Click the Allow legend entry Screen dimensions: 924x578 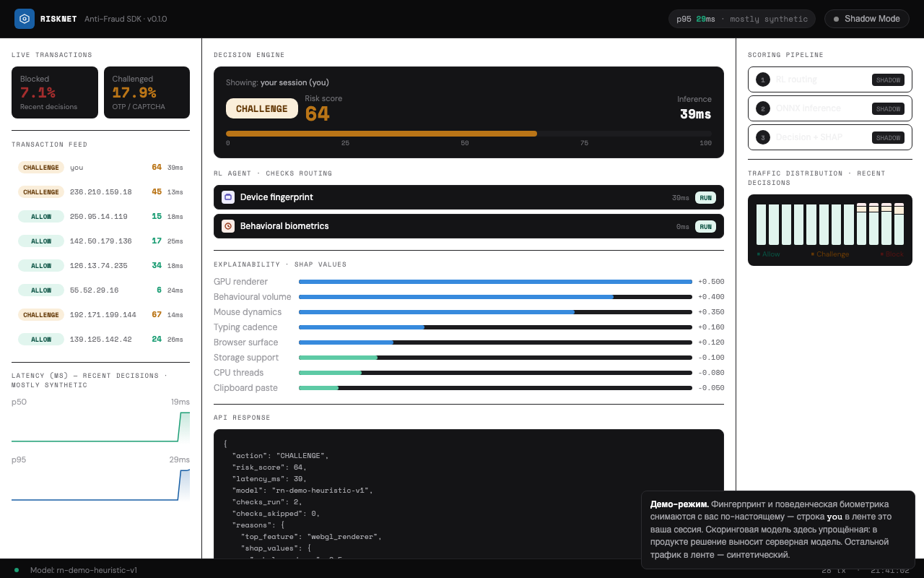coord(768,254)
